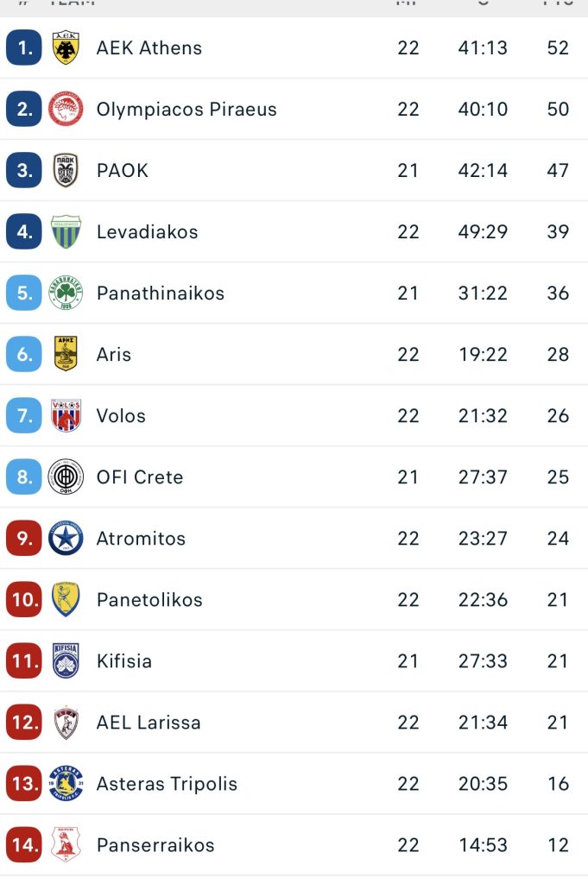Go to the Panserraikos team name
Screen dimensions: 588x884
pos(155,845)
